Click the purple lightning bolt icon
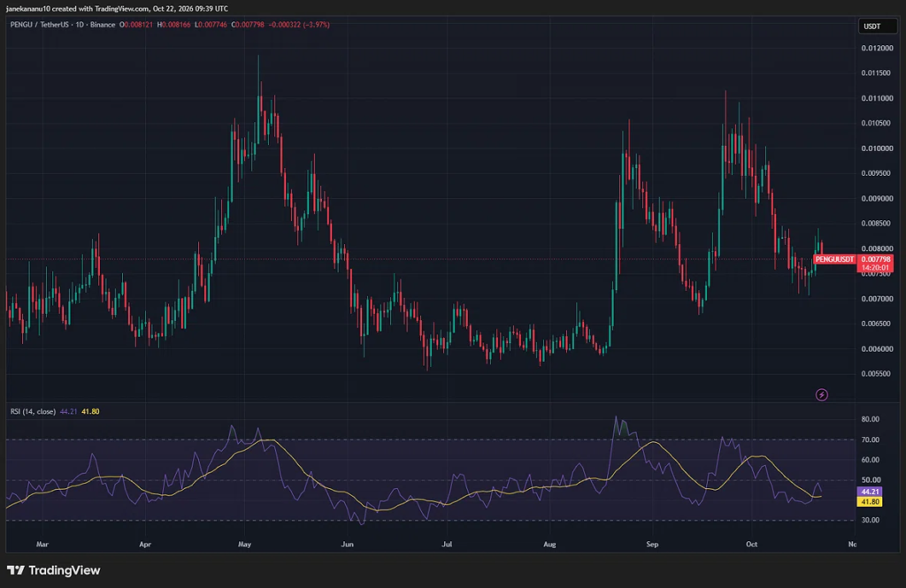906x588 pixels. (x=821, y=394)
